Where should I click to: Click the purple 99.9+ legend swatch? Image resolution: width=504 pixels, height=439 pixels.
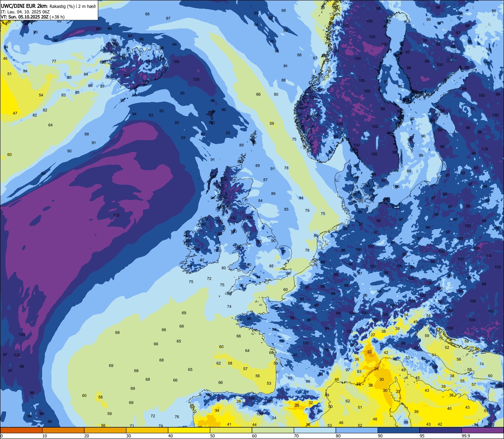pos(483,430)
